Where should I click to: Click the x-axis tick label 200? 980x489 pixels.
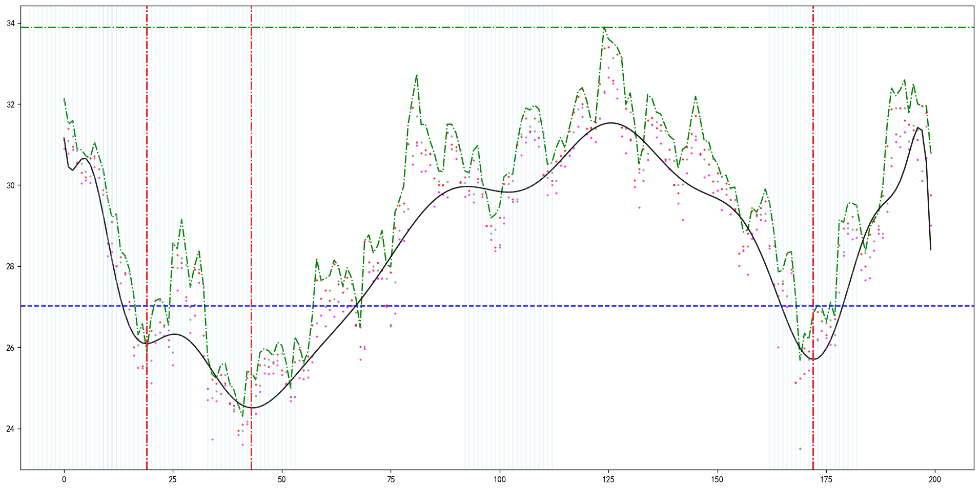935,480
